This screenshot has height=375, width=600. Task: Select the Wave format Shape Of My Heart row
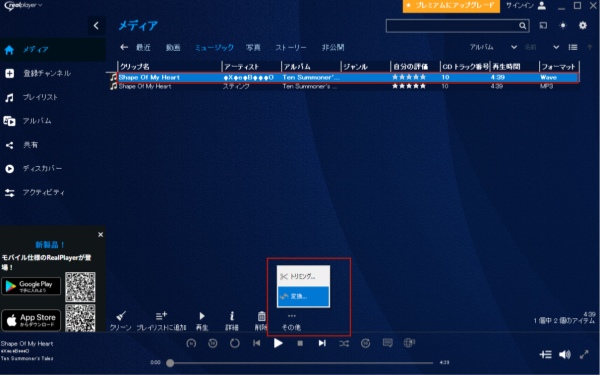coord(348,77)
